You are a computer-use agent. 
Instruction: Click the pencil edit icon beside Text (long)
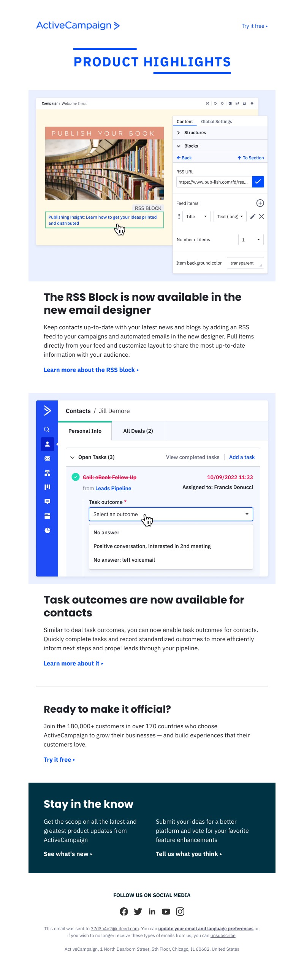pyautogui.click(x=253, y=216)
